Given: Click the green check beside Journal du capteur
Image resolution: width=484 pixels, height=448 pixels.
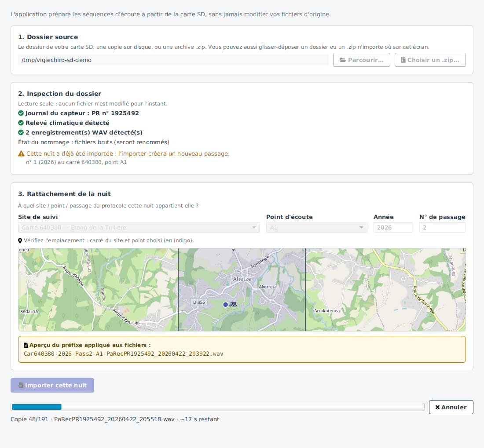Looking at the screenshot, I should tap(21, 113).
